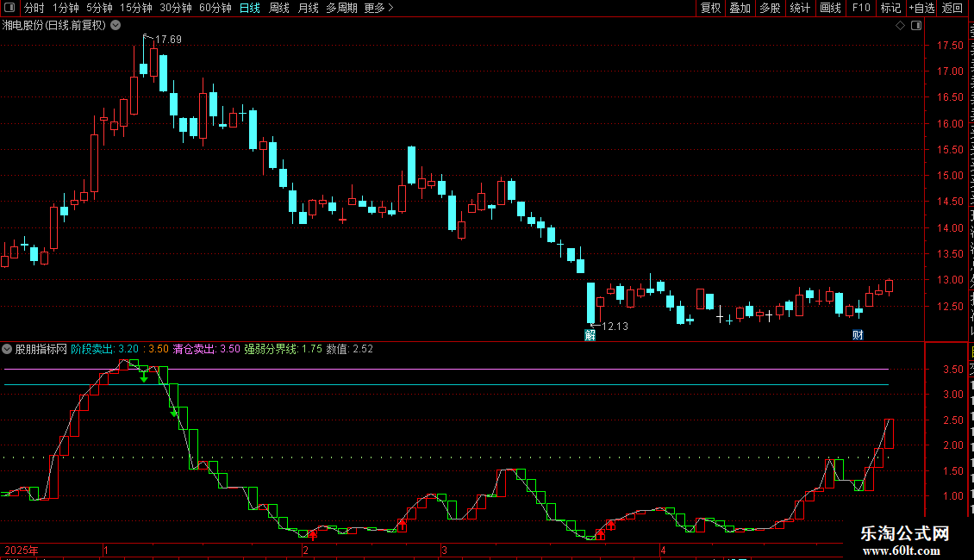Image resolution: width=974 pixels, height=560 pixels.
Task: Click the 1.00 indicator axis label
Action: [x=952, y=496]
